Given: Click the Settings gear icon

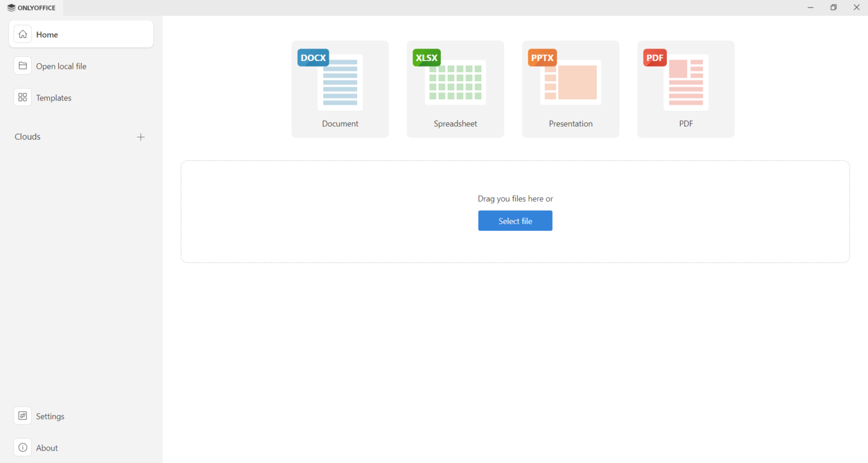Looking at the screenshot, I should point(23,416).
